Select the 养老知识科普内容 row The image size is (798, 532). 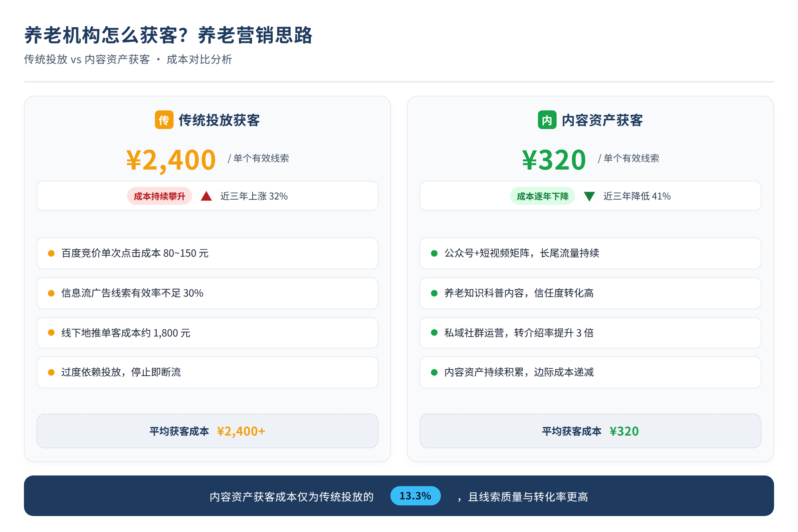[591, 293]
